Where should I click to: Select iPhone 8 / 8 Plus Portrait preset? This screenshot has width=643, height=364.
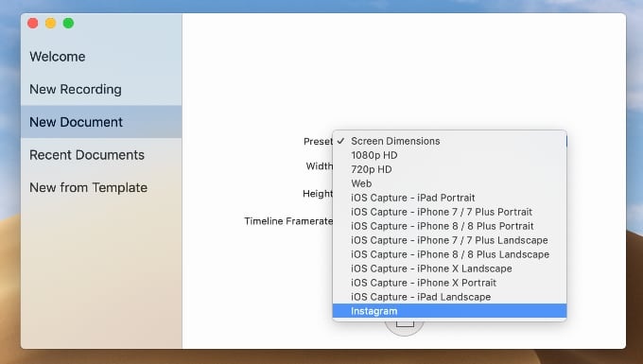[x=449, y=226]
